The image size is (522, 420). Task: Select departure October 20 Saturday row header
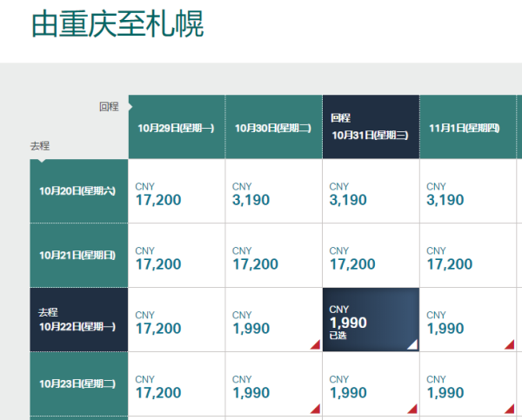click(79, 191)
